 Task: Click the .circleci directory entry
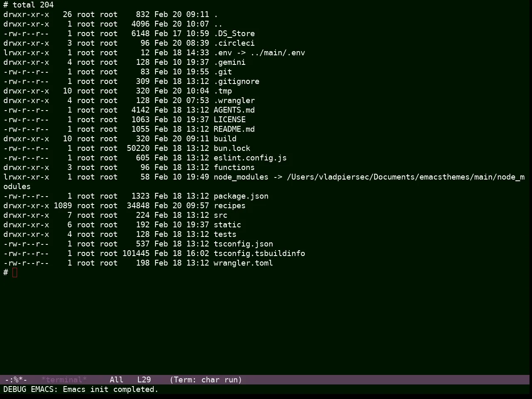click(x=234, y=43)
